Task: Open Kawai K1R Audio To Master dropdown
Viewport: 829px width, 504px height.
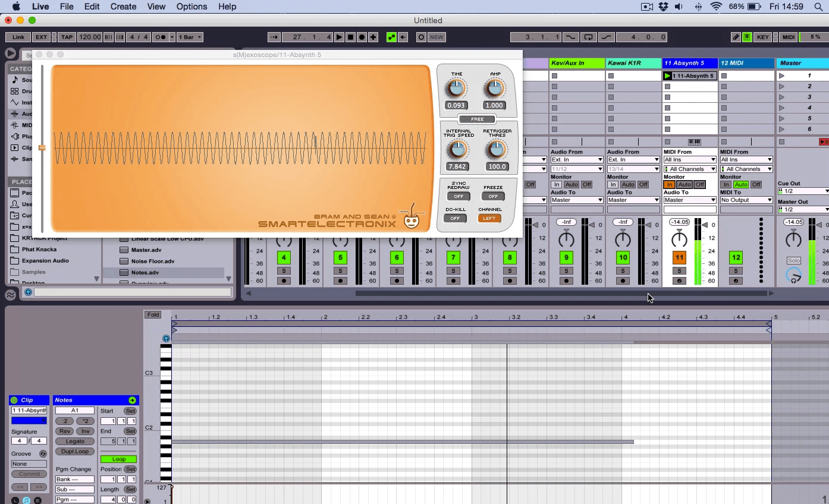Action: coord(633,200)
